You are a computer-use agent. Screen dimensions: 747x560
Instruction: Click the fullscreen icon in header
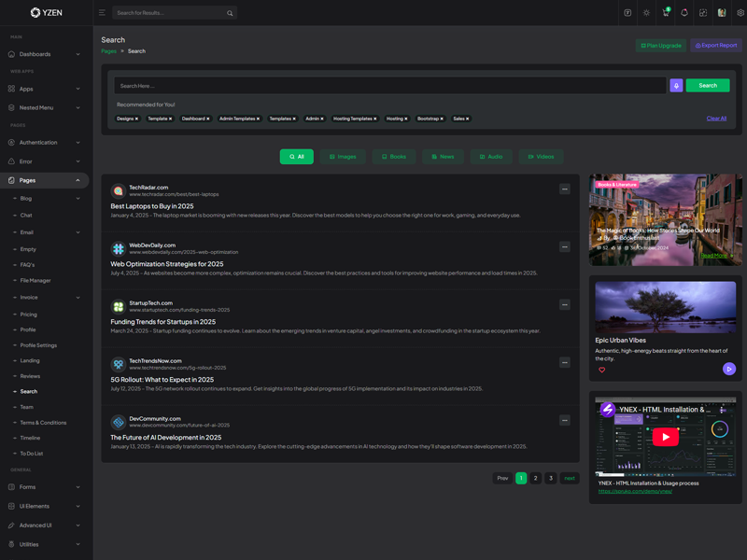703,13
